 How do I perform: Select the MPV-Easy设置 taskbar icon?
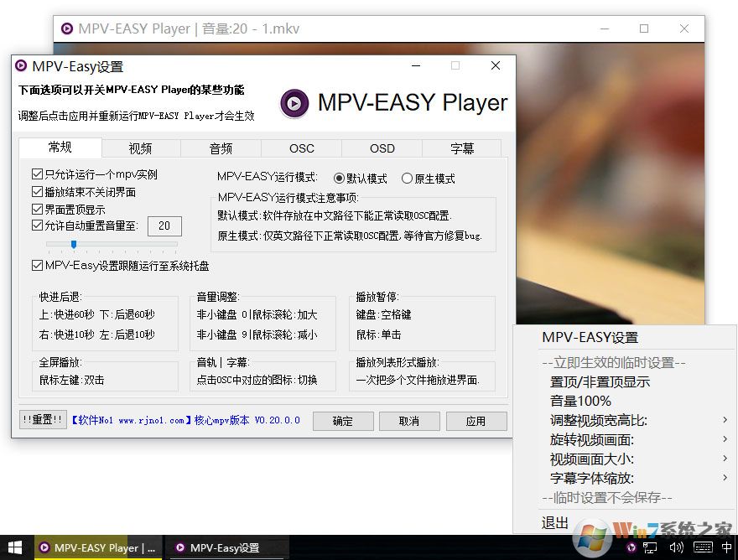pyautogui.click(x=221, y=547)
